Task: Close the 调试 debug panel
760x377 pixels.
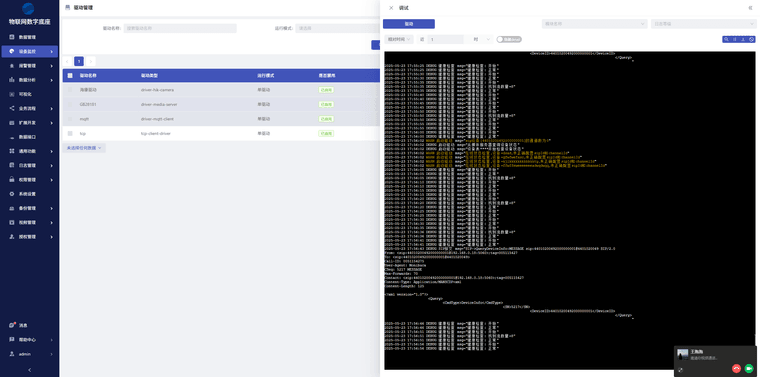Action: [391, 8]
